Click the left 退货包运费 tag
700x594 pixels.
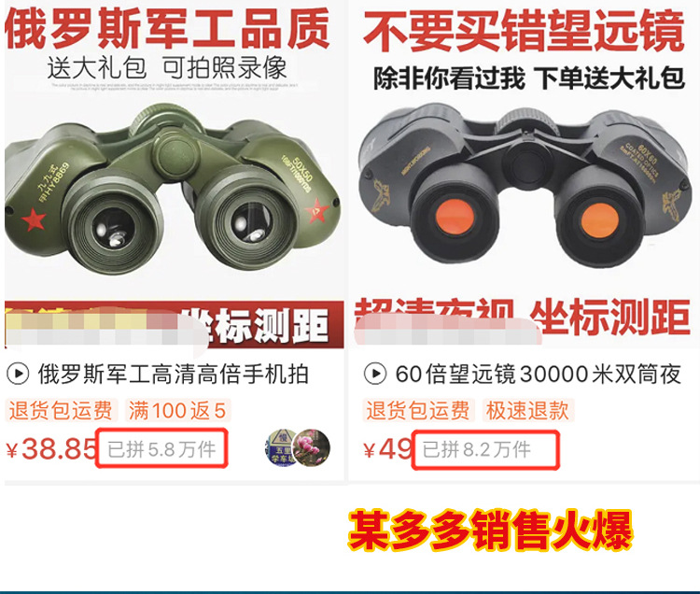(x=62, y=410)
